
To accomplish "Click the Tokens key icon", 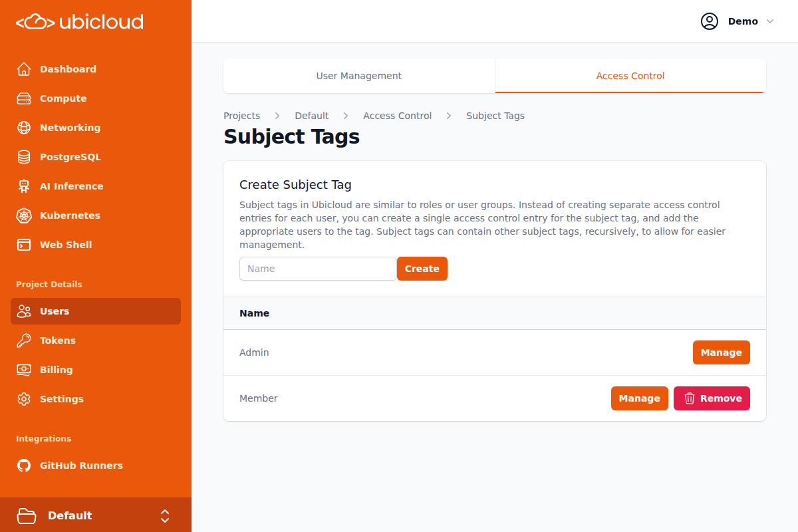I will [x=24, y=340].
